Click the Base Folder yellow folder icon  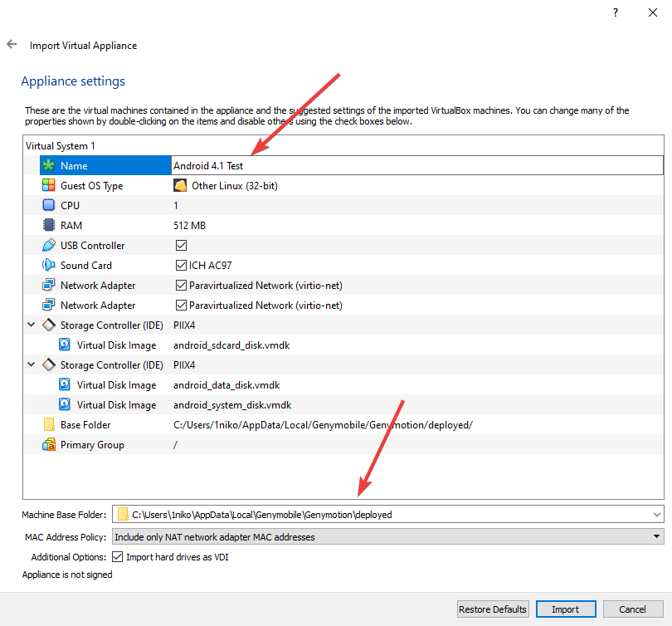(x=49, y=424)
